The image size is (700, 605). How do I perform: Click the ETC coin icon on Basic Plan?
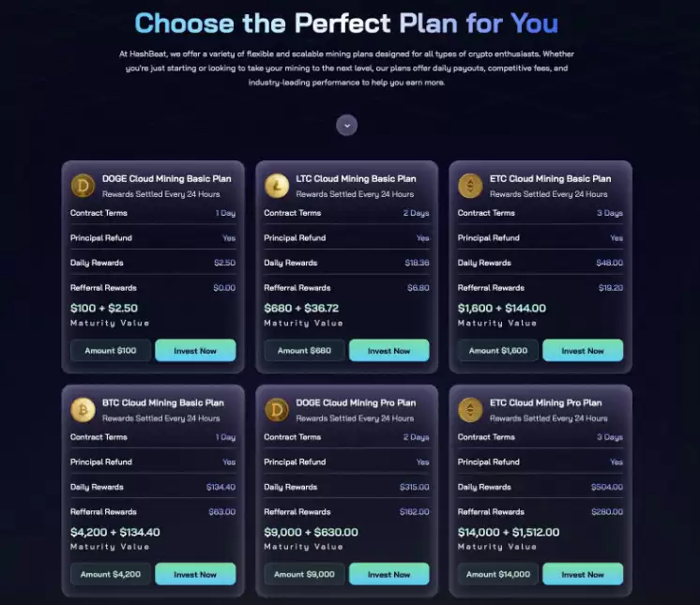470,185
